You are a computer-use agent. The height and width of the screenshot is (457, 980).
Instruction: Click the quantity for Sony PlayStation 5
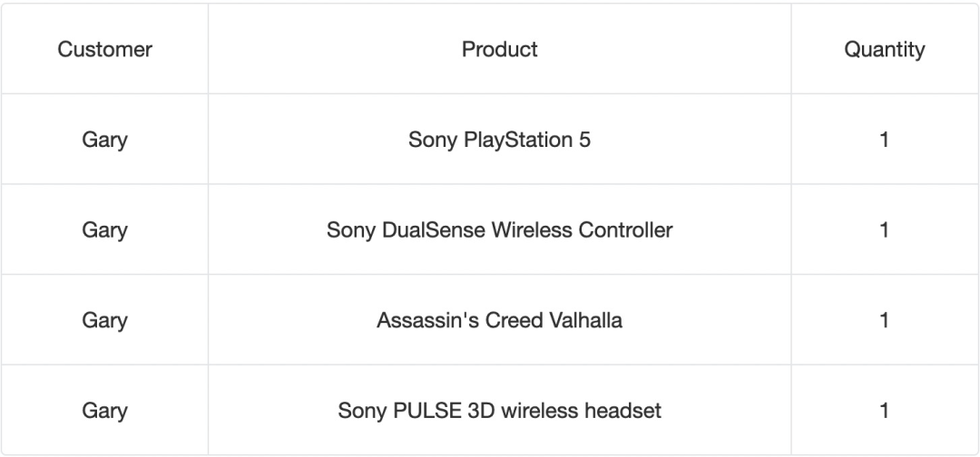(x=884, y=140)
